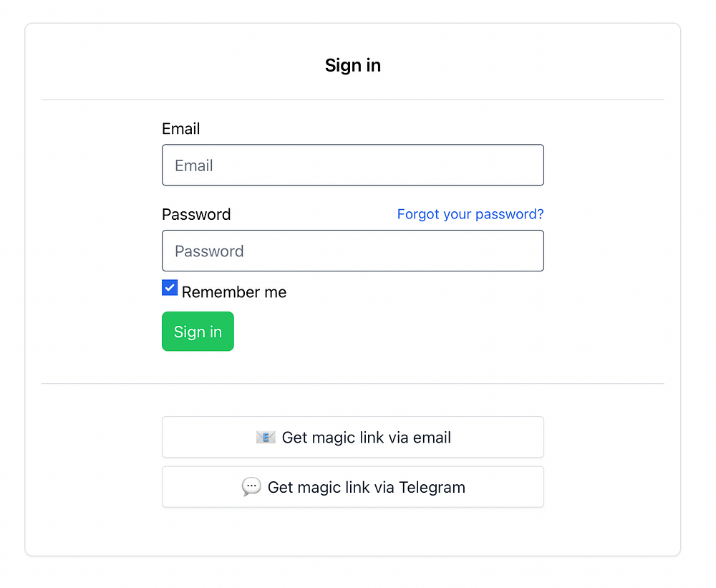Click the Remember me label text
The image size is (716, 588).
pos(233,292)
